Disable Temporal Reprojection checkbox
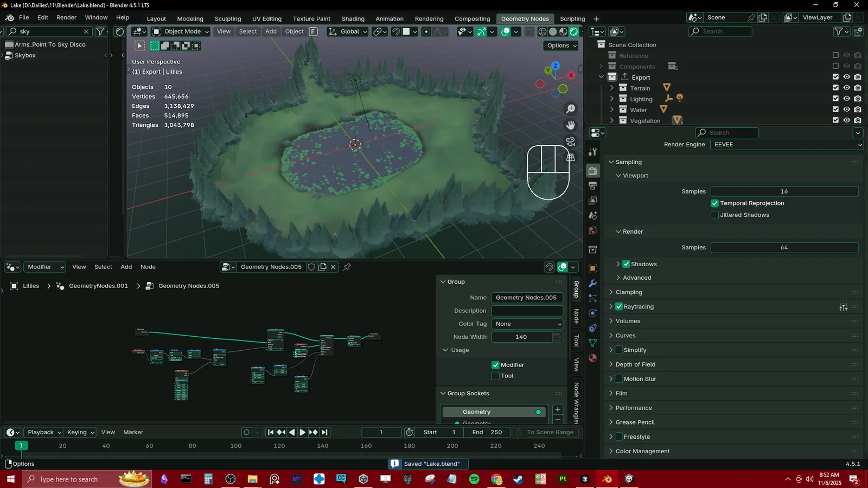The height and width of the screenshot is (488, 868). (714, 203)
